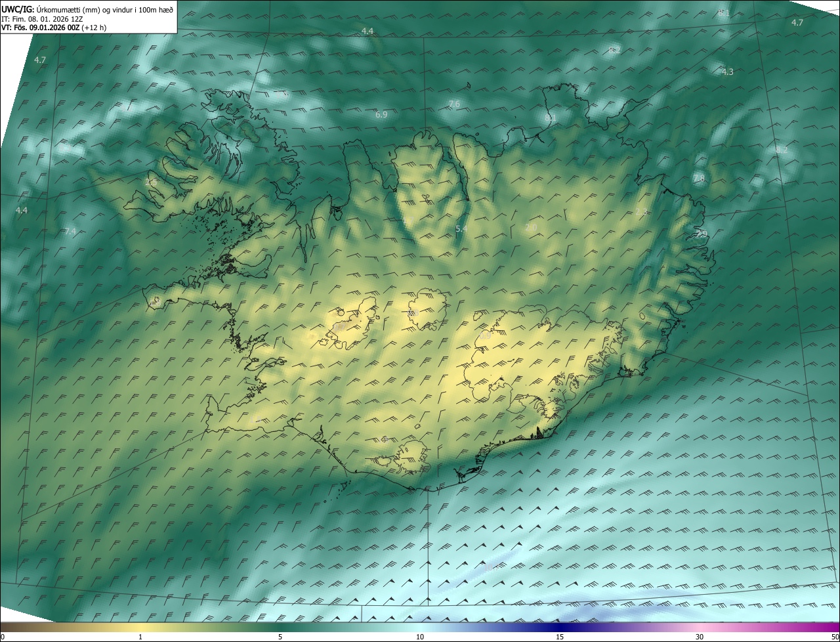Click the 4.7 value just below the title box

click(40, 60)
